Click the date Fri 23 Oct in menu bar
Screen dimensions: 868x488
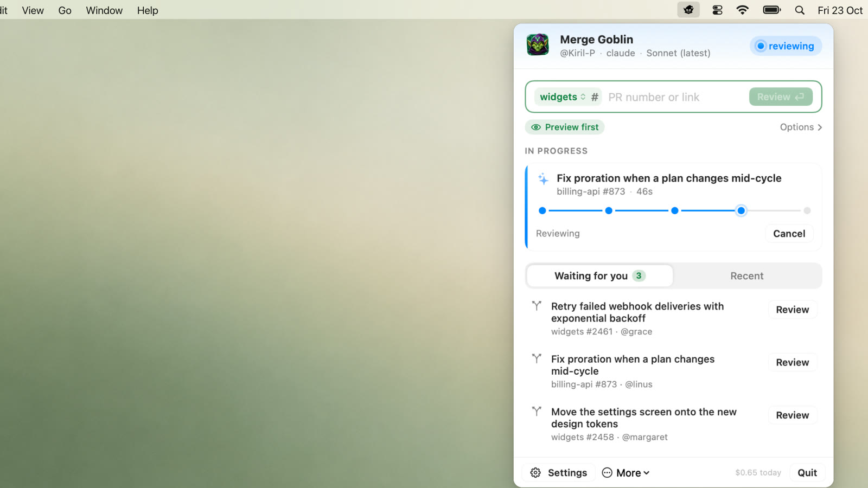coord(840,10)
